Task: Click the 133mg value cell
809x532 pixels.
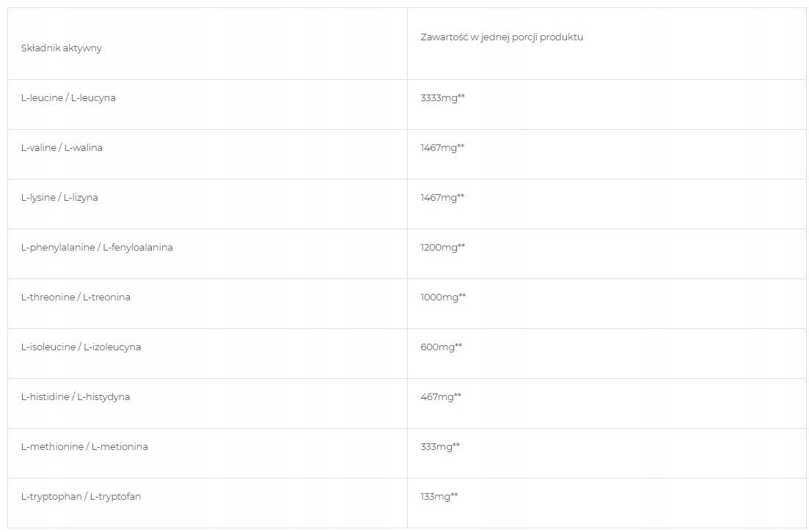Action: click(439, 497)
